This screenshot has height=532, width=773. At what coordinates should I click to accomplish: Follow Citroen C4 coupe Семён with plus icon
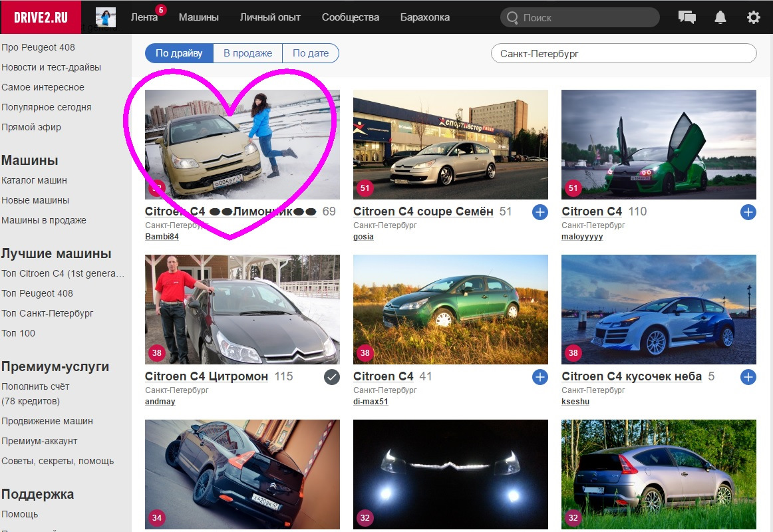tap(540, 212)
